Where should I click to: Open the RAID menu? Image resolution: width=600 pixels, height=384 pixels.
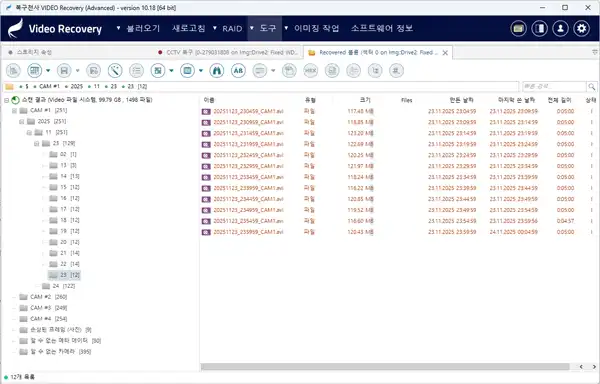(x=232, y=28)
